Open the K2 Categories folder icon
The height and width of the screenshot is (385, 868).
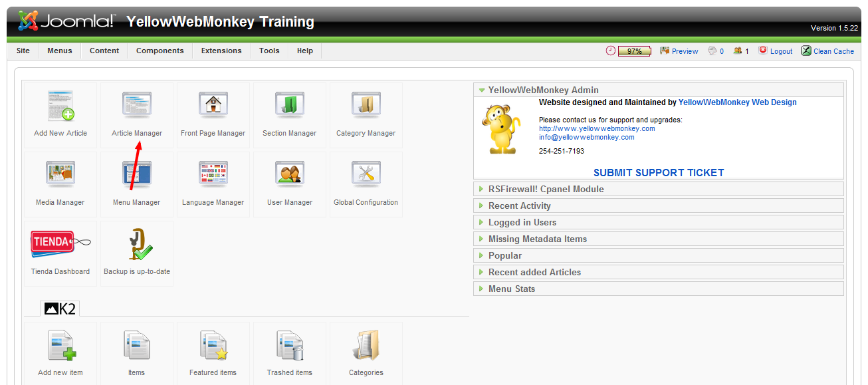pyautogui.click(x=366, y=346)
